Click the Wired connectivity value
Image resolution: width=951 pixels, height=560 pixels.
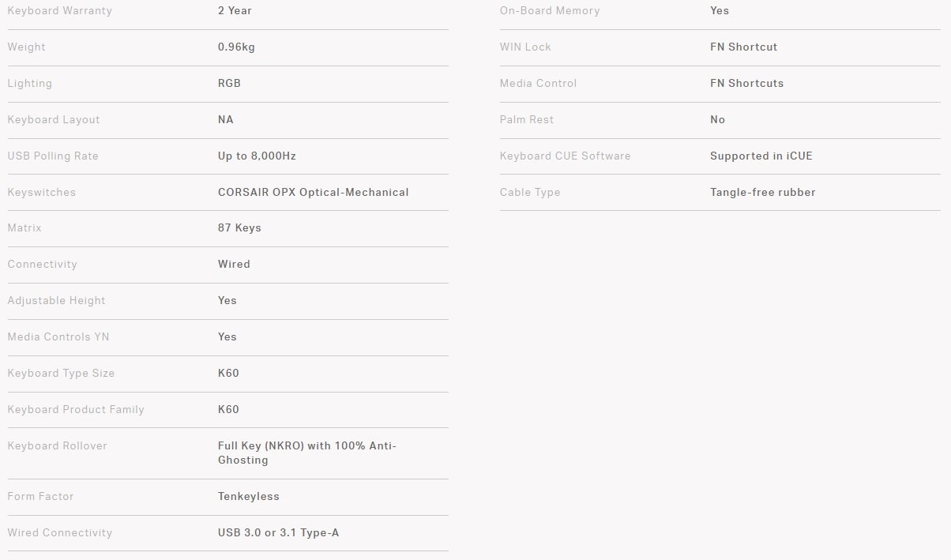point(234,265)
